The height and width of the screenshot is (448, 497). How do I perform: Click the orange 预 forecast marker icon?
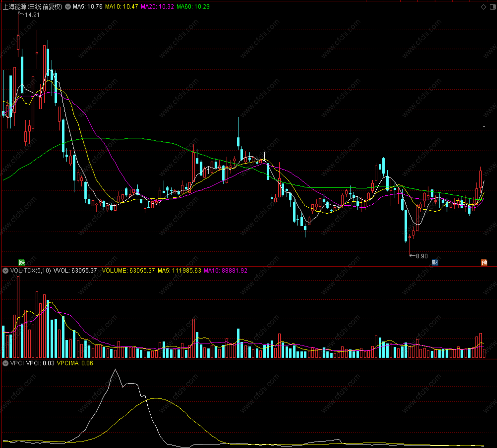click(484, 262)
